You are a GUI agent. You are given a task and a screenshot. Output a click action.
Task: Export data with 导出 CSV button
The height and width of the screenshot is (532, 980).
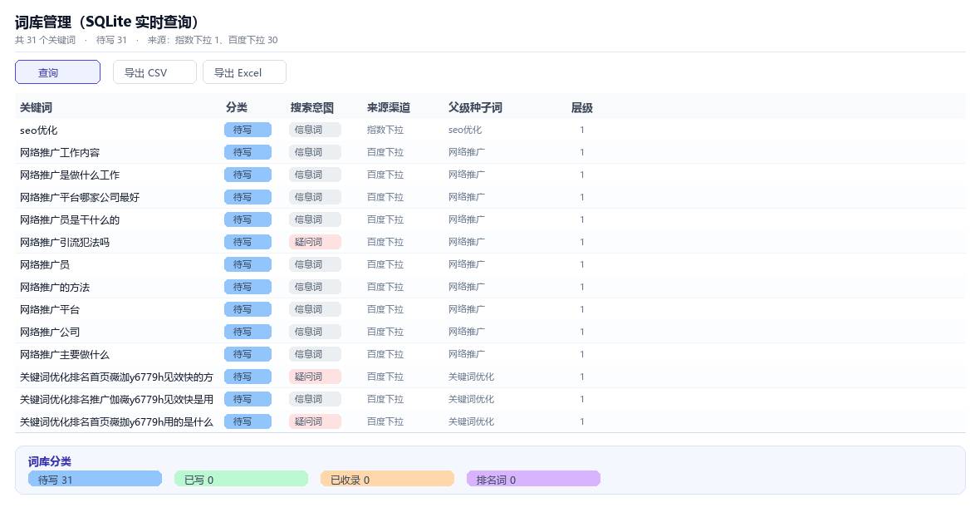tap(154, 72)
